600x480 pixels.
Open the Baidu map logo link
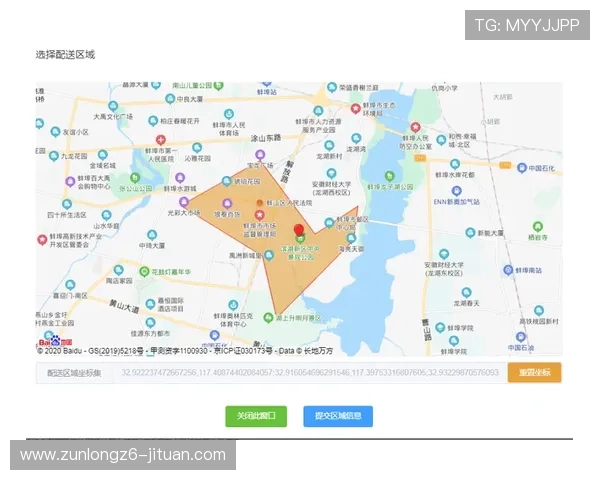pos(55,341)
